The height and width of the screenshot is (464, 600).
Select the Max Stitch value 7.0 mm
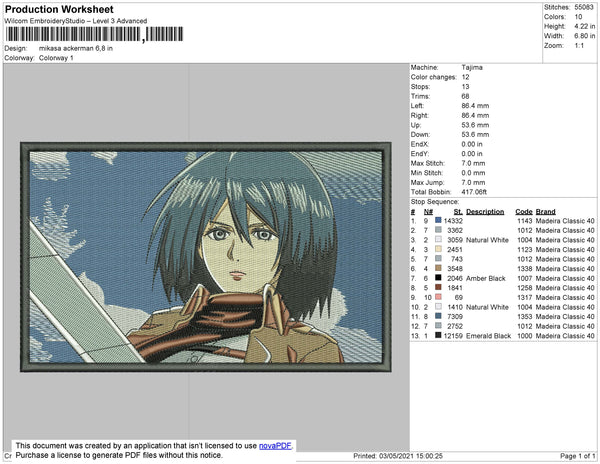(x=473, y=163)
